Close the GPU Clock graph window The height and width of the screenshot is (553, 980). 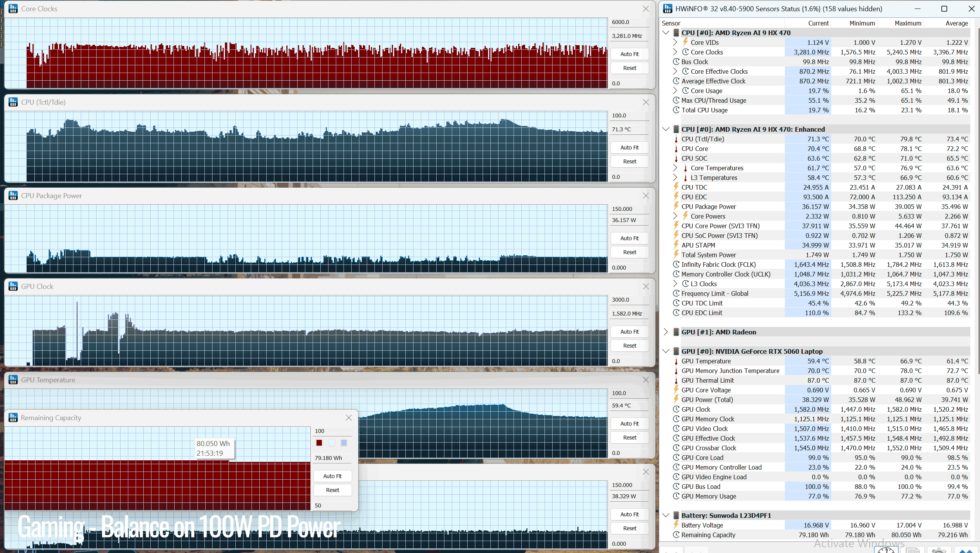(x=646, y=287)
